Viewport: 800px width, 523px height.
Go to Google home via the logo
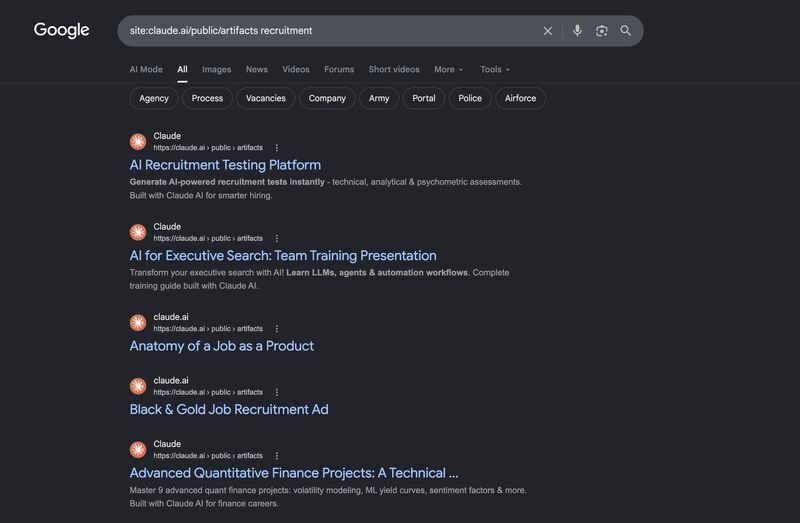62,30
